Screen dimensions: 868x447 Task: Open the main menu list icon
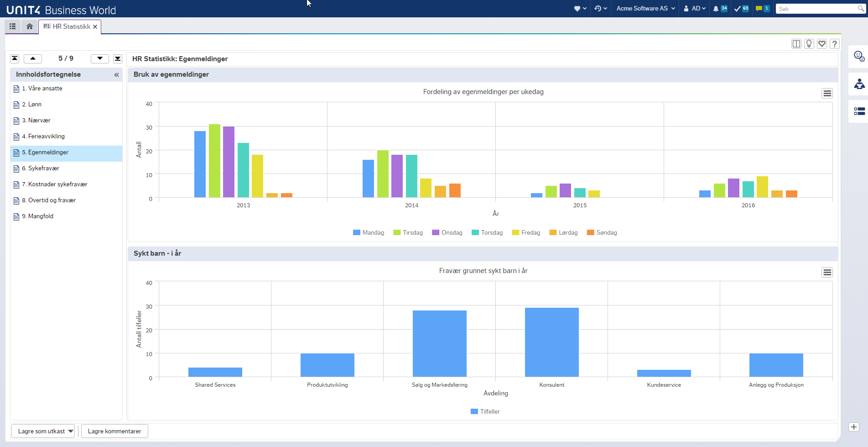(13, 26)
